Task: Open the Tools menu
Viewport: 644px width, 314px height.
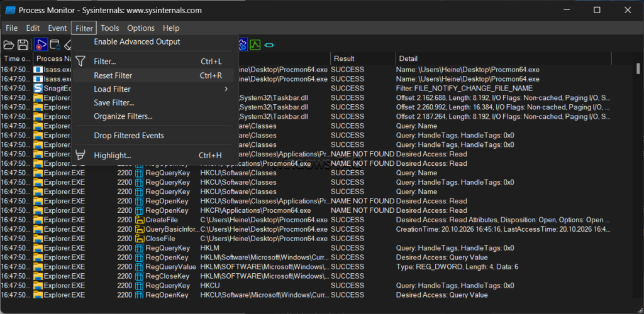Action: click(x=109, y=28)
